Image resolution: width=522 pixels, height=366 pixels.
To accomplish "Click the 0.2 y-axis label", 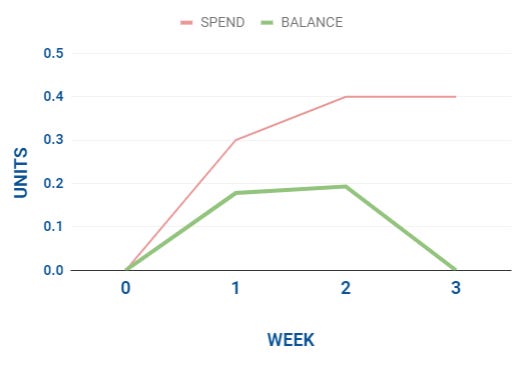I will click(x=53, y=183).
